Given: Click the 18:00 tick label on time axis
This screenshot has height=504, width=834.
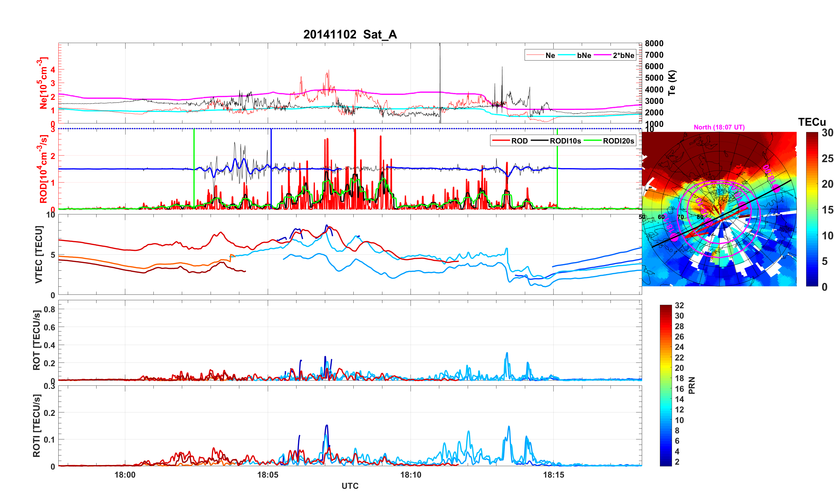Looking at the screenshot, I should coord(125,475).
